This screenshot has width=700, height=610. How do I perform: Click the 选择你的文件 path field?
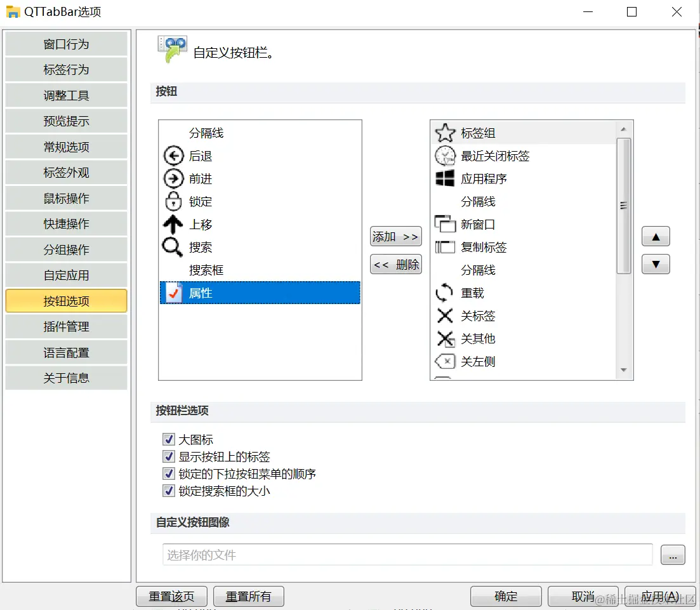(407, 555)
